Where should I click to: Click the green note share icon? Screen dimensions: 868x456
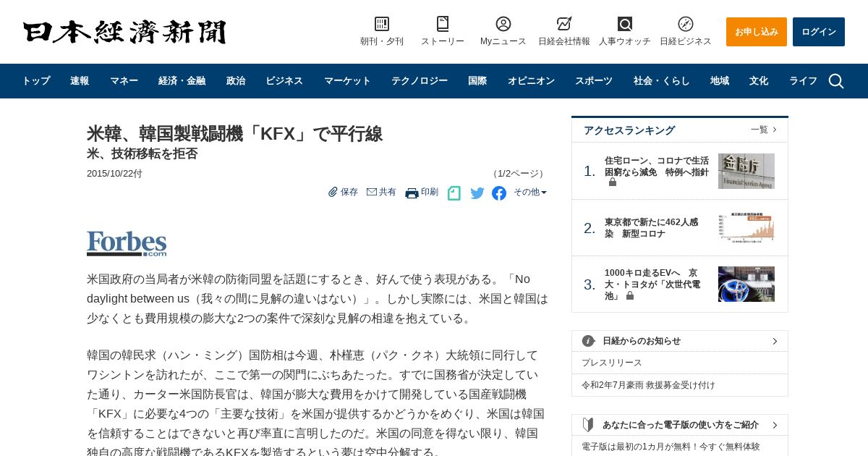click(x=454, y=193)
